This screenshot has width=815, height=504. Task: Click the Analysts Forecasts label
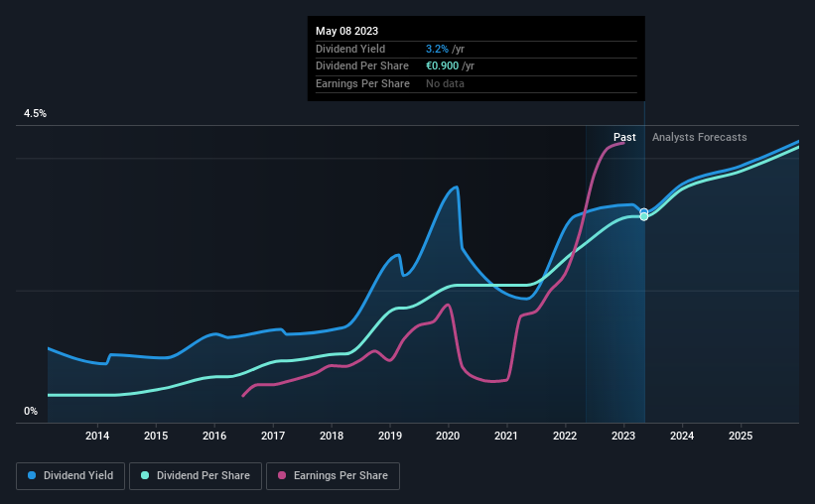pos(700,137)
